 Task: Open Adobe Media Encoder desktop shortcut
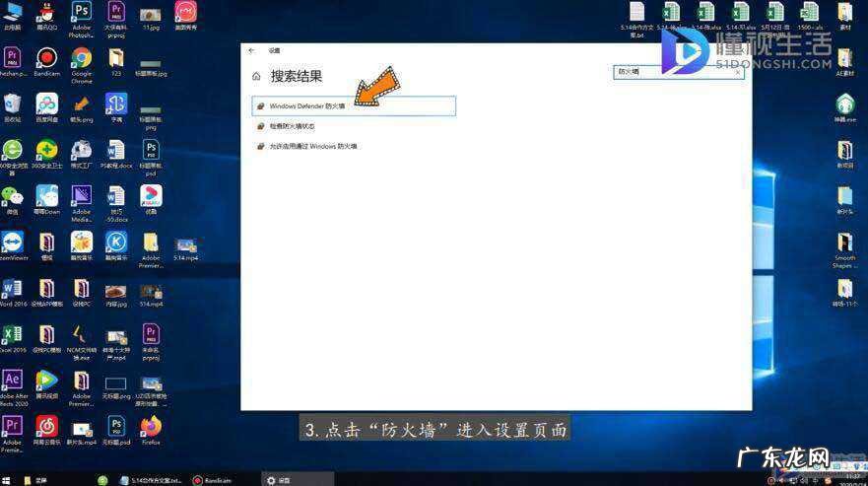tap(82, 203)
